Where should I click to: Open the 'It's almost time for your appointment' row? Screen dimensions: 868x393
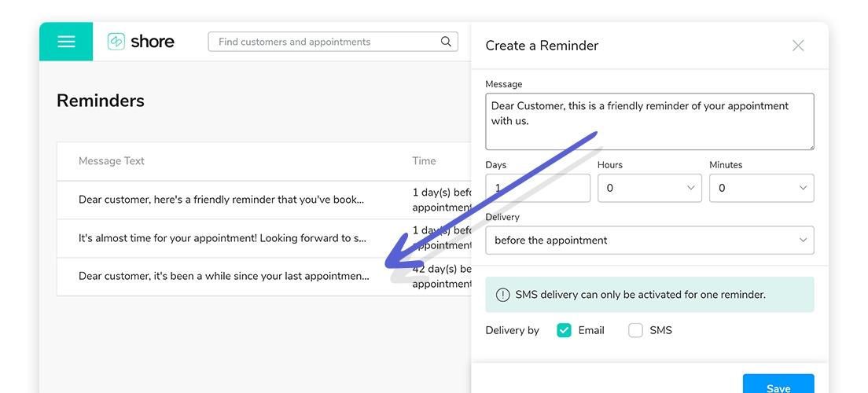click(x=264, y=239)
